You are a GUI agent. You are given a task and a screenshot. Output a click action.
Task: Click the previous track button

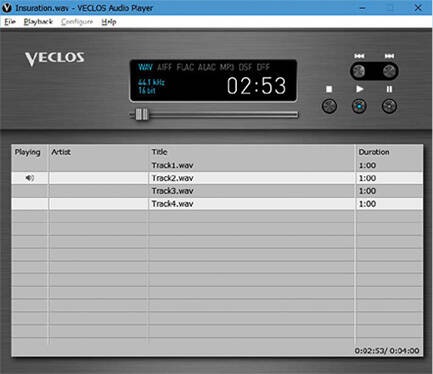point(359,71)
